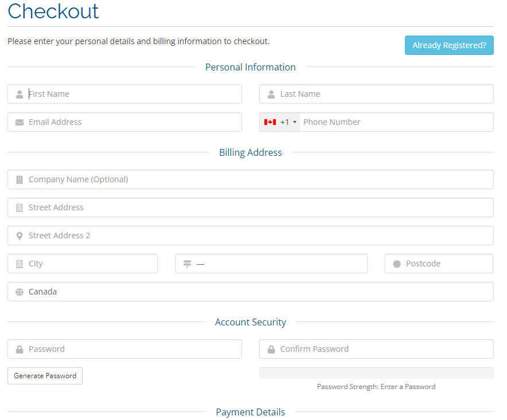This screenshot has height=420, width=507.
Task: Click the building icon beside Company Name
Action: (19, 180)
